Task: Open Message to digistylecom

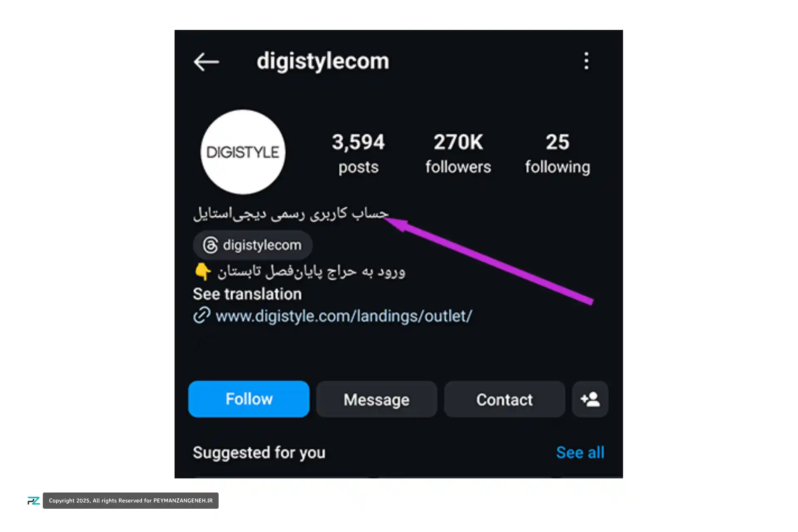Action: pyautogui.click(x=377, y=399)
